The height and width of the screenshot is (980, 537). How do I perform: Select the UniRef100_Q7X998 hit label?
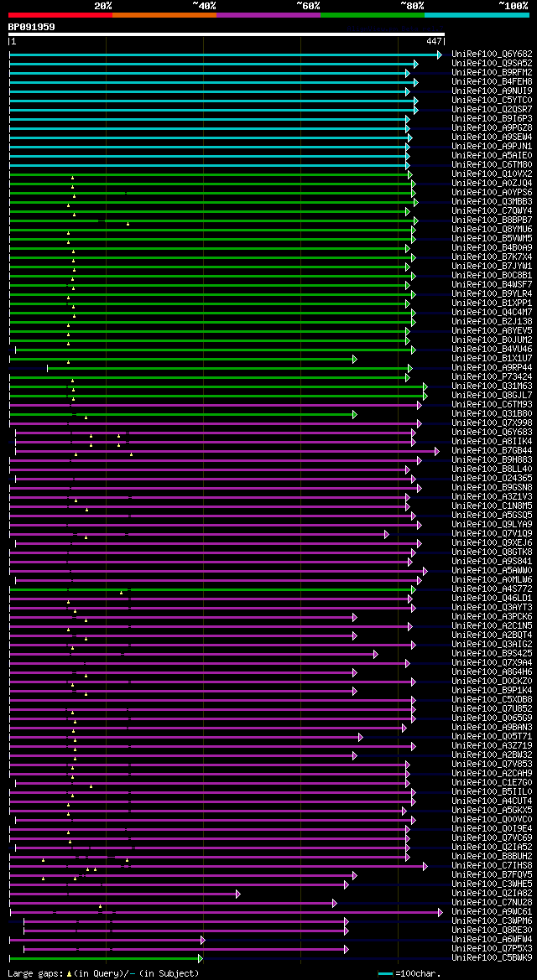(x=492, y=423)
